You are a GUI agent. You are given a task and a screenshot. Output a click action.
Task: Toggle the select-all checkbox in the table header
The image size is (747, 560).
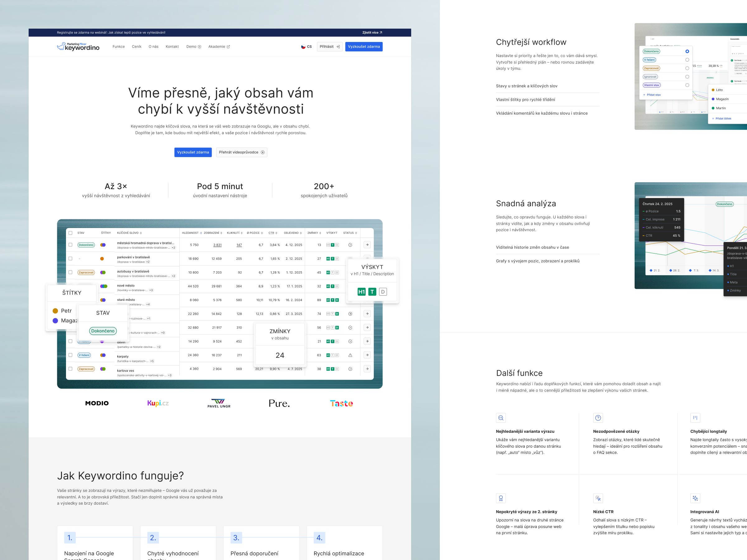71,233
